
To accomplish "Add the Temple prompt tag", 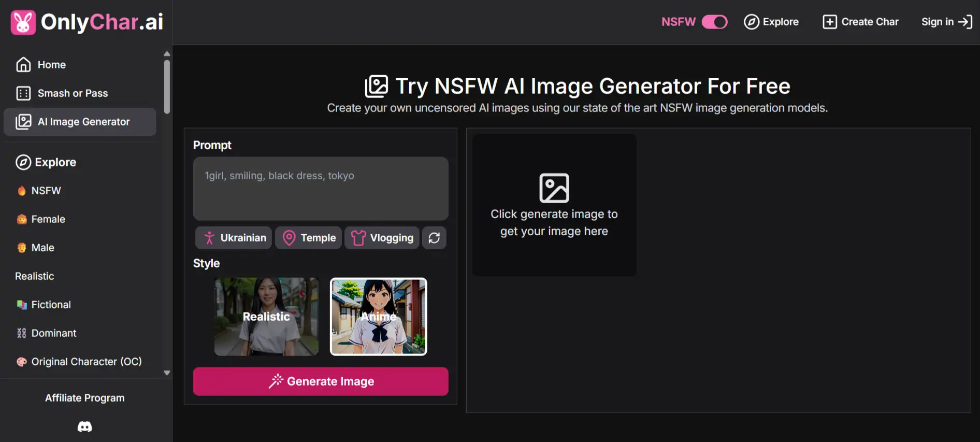I will (308, 238).
